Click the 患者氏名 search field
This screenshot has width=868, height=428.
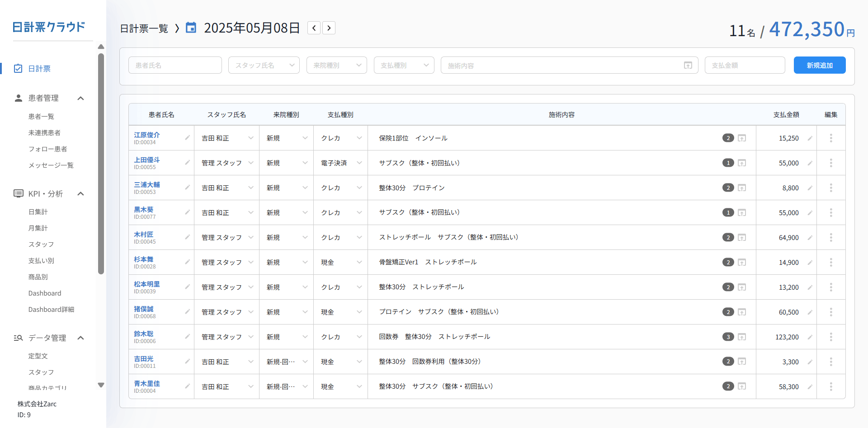pyautogui.click(x=175, y=65)
